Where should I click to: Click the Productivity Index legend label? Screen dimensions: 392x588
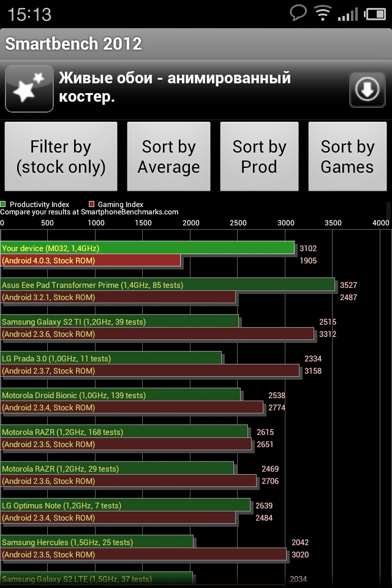39,205
